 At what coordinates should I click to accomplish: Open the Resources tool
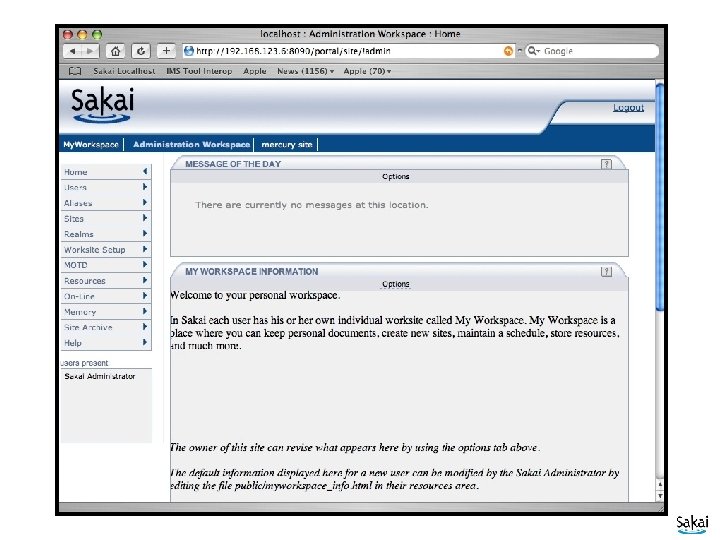click(x=106, y=281)
